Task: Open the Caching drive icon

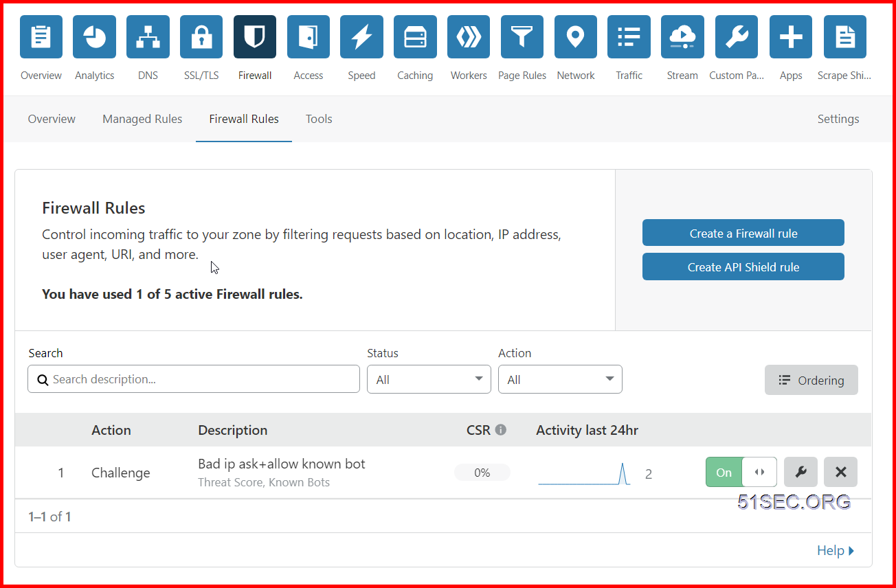Action: pyautogui.click(x=415, y=37)
